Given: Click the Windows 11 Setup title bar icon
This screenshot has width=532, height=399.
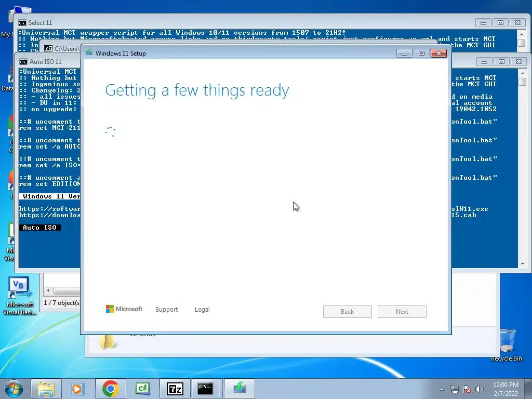Looking at the screenshot, I should [x=89, y=52].
